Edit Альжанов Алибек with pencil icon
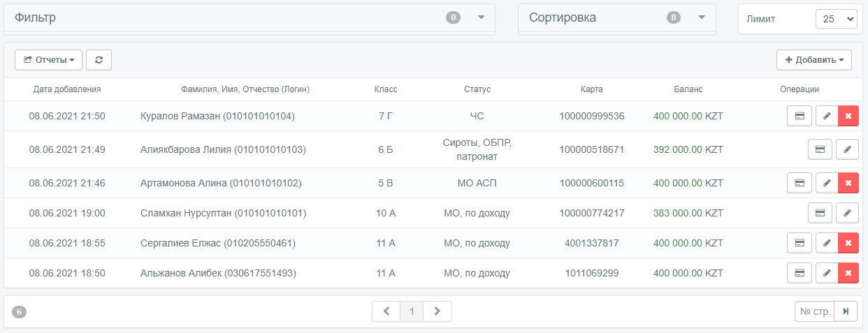The image size is (868, 333). 826,273
